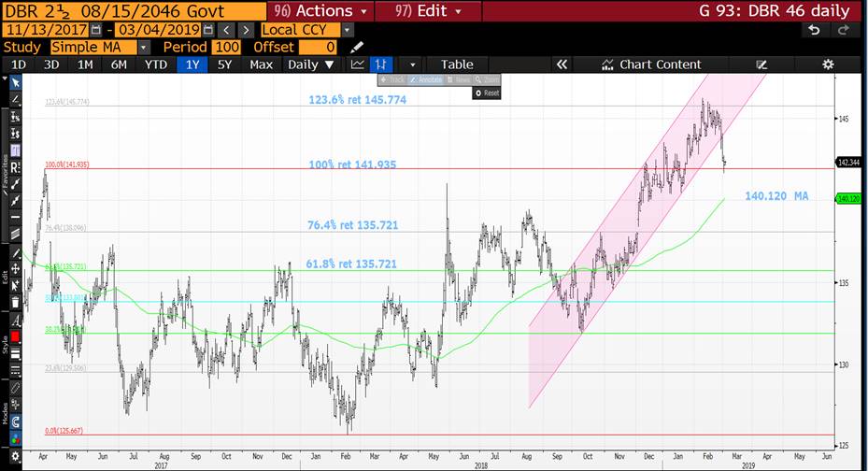Screen dimensions: 868x471
Task: Select the 1Y range tab
Action: point(192,64)
